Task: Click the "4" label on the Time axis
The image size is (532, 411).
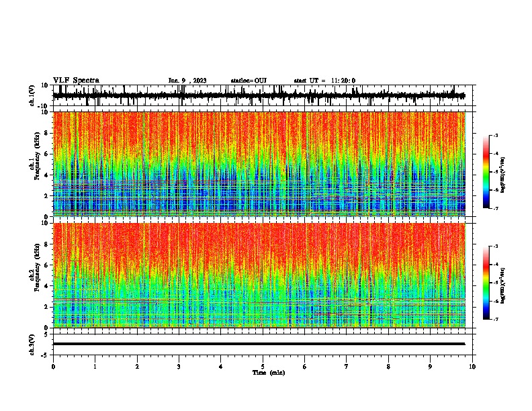Action: tap(221, 367)
